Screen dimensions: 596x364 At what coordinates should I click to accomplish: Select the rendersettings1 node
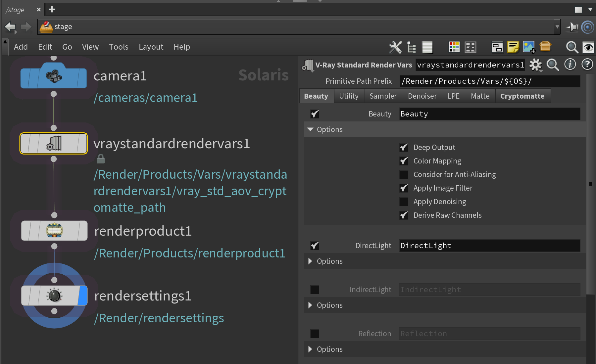54,296
